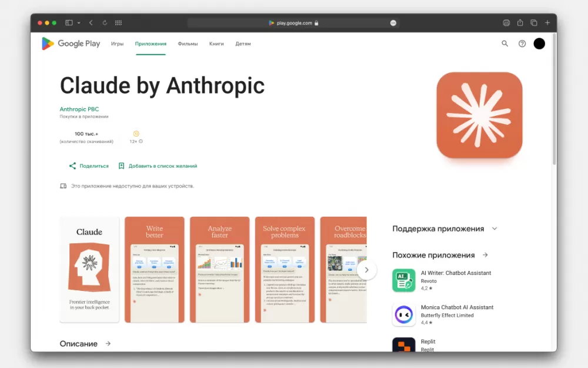The image size is (588, 368).
Task: Open the Описание section heading
Action: pyautogui.click(x=78, y=344)
